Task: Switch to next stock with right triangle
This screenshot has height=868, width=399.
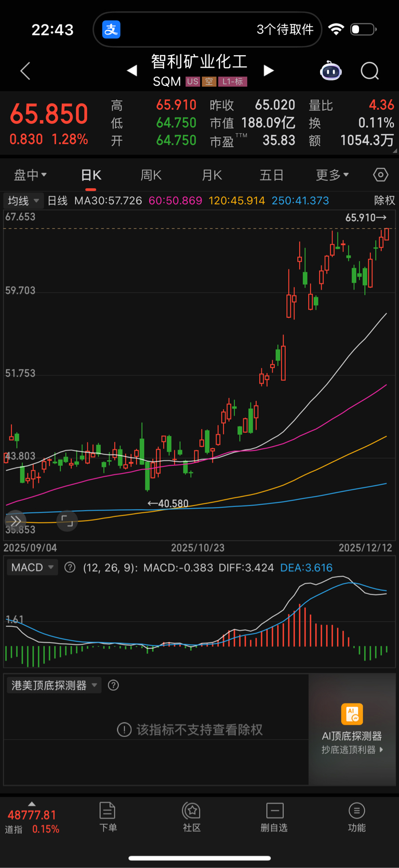Action: click(x=269, y=71)
